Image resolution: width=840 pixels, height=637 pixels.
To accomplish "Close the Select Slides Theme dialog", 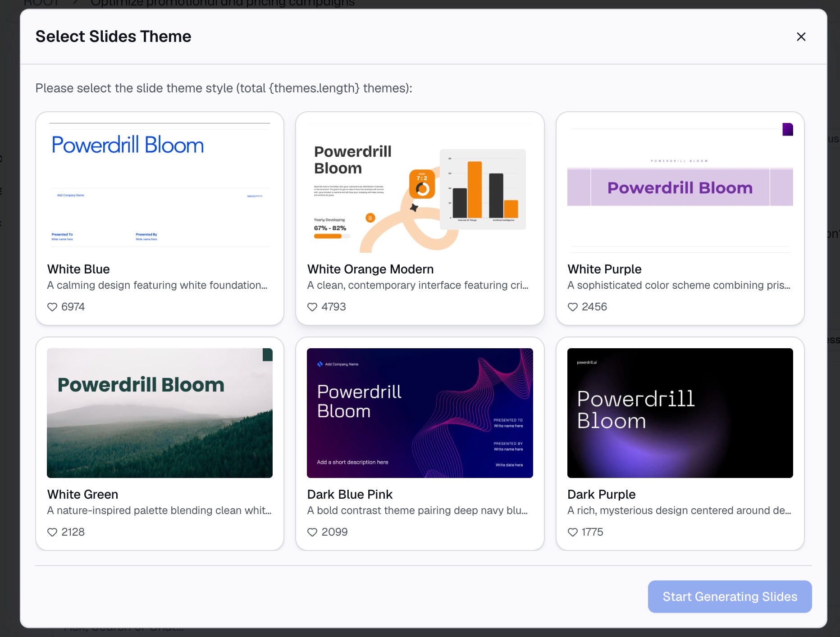I will point(801,36).
